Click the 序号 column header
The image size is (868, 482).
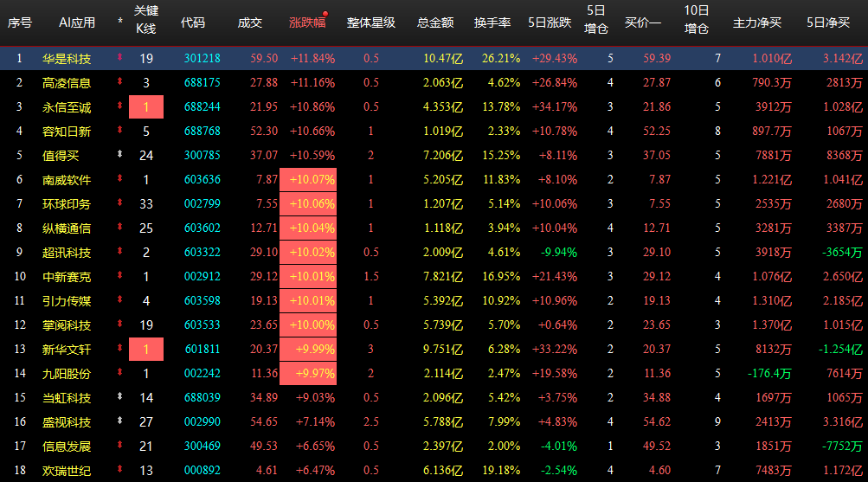(x=20, y=22)
